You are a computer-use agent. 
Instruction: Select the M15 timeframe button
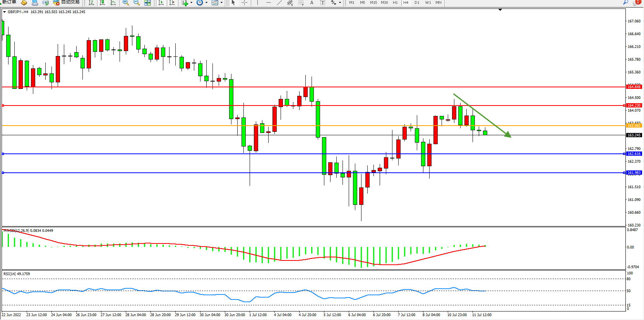coord(373,3)
